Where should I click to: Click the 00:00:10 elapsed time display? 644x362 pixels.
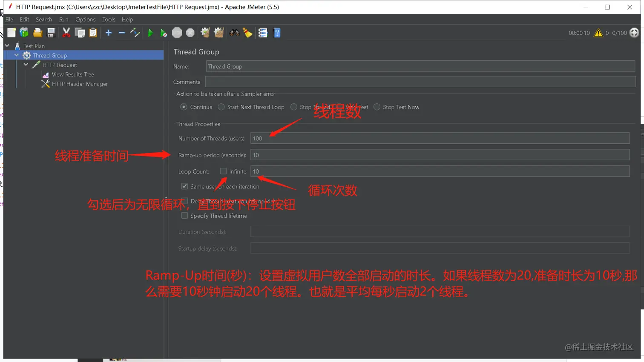579,33
